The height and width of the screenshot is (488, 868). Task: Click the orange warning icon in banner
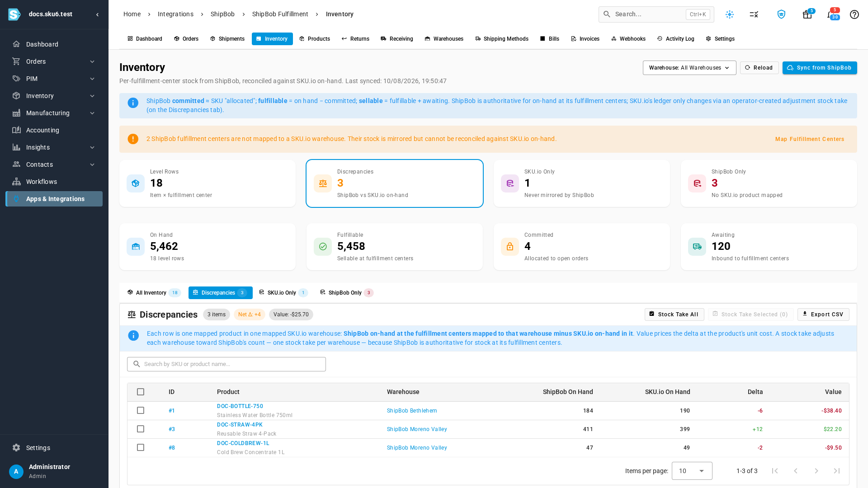point(133,139)
